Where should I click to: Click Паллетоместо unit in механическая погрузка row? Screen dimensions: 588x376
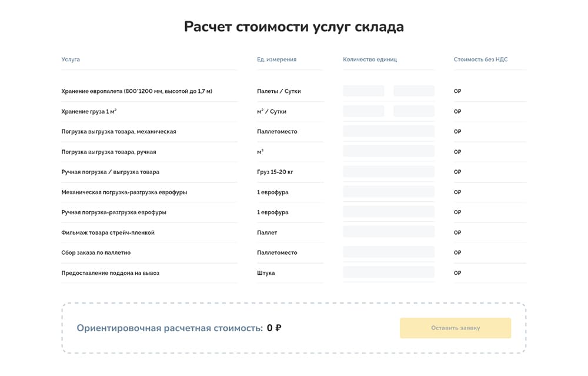(277, 131)
